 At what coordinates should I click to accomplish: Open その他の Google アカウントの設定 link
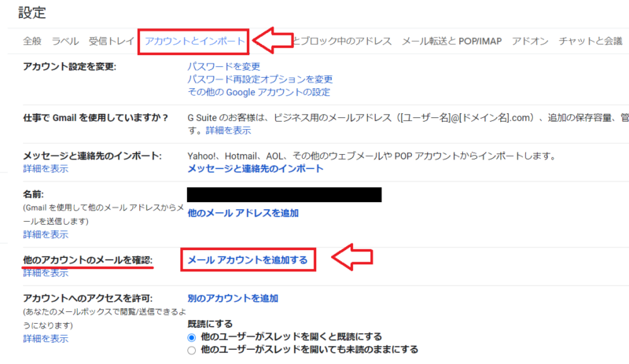259,92
